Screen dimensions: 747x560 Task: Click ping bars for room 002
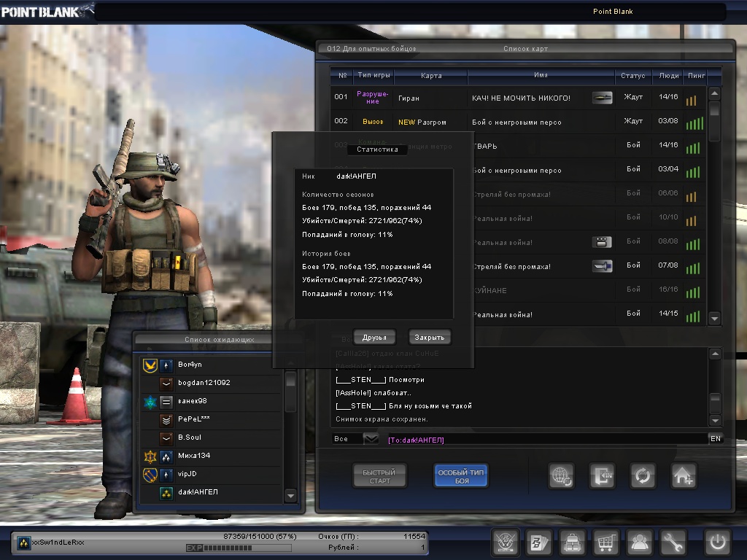pyautogui.click(x=694, y=123)
